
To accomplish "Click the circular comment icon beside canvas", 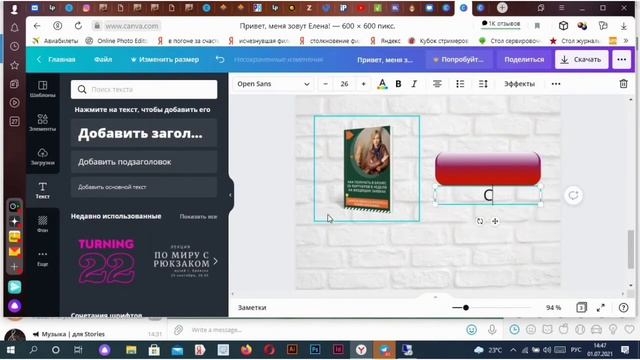I will point(573,195).
